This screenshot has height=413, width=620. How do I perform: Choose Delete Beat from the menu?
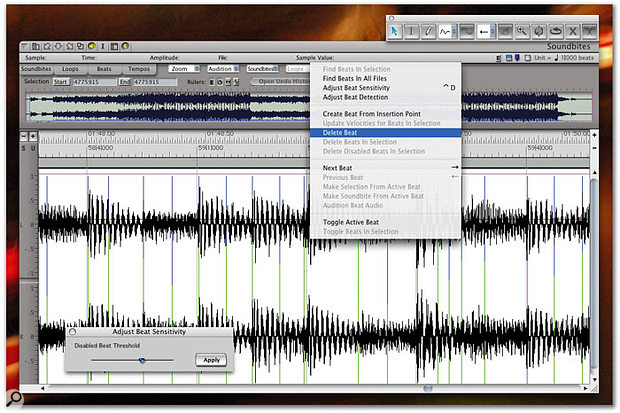click(x=386, y=133)
